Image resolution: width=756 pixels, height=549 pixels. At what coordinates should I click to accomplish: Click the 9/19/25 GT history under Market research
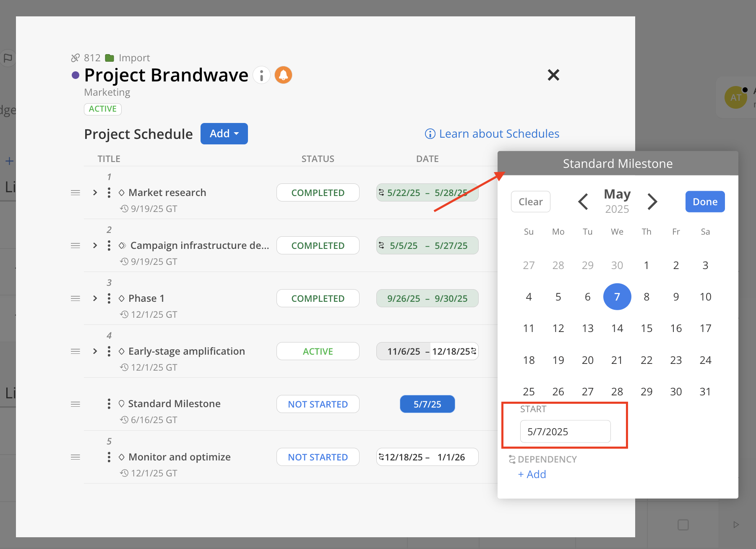click(x=149, y=209)
